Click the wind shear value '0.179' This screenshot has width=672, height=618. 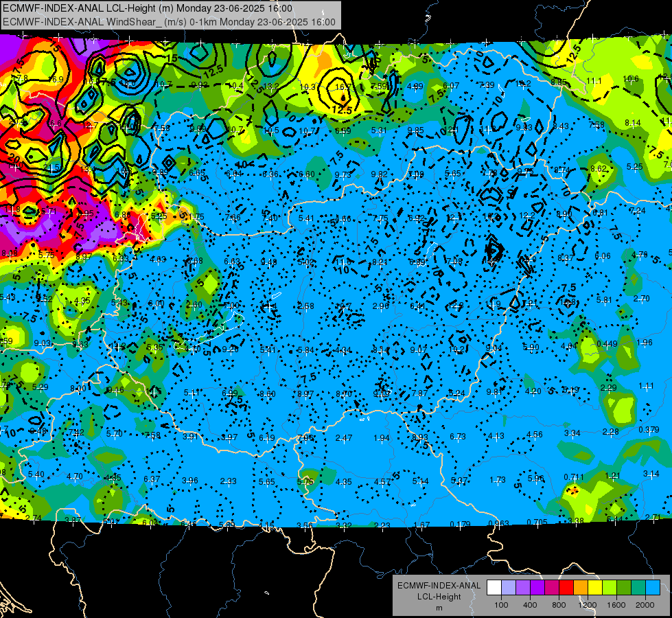[x=461, y=524]
